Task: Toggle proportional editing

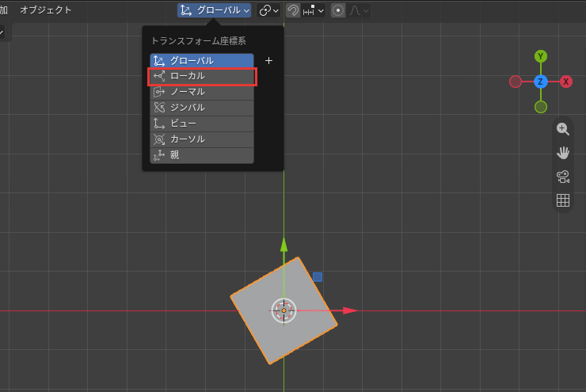Action: [338, 10]
